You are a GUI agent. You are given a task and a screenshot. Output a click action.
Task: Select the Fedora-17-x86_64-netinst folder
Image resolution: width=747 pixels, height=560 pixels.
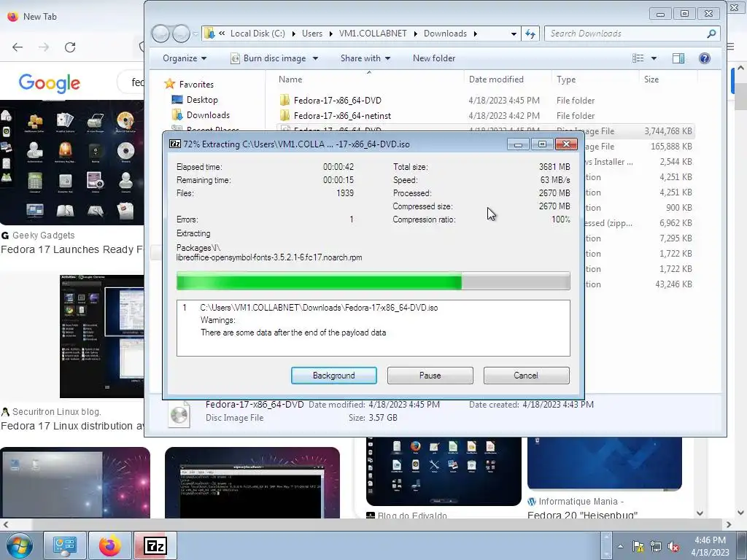pos(342,116)
